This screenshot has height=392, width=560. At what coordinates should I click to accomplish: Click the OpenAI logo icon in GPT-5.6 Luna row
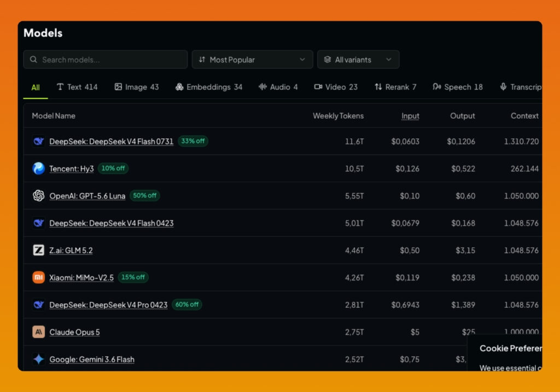pos(39,196)
